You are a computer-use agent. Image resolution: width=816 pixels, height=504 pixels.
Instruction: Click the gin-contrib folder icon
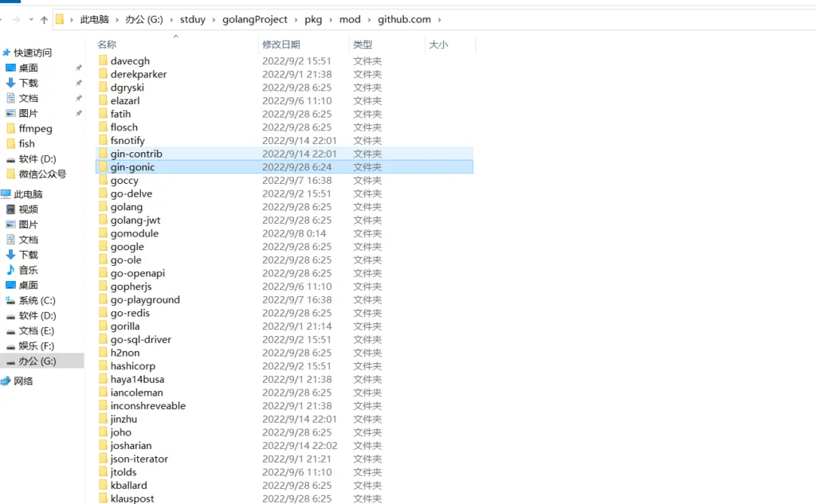coord(103,154)
